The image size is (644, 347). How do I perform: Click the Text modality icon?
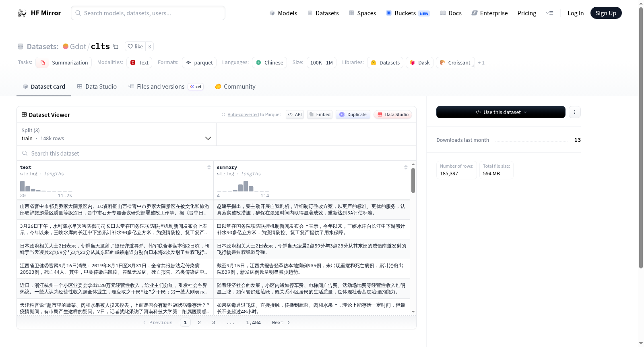[133, 62]
